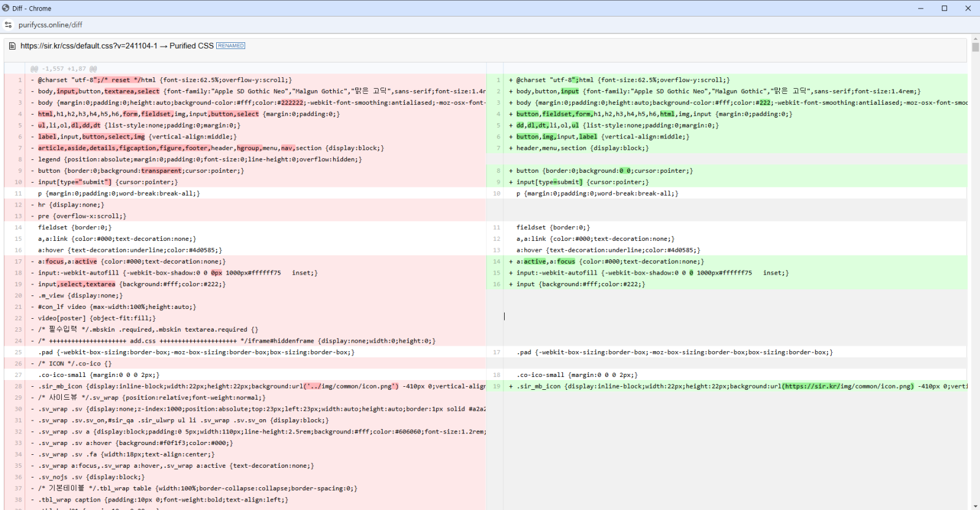This screenshot has width=980, height=510.
Task: Click the file name header sir.kr default.css
Action: [x=117, y=46]
